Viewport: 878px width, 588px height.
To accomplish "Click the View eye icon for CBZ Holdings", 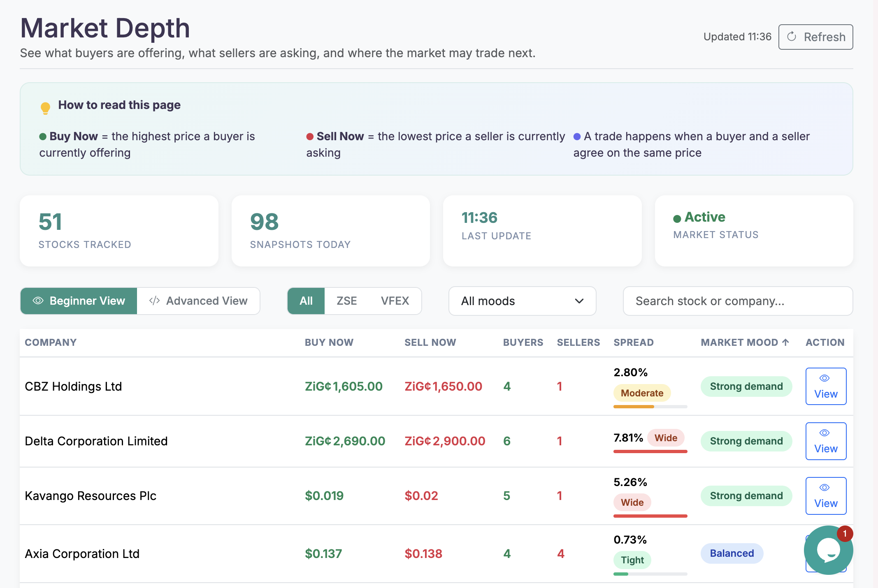I will (825, 379).
